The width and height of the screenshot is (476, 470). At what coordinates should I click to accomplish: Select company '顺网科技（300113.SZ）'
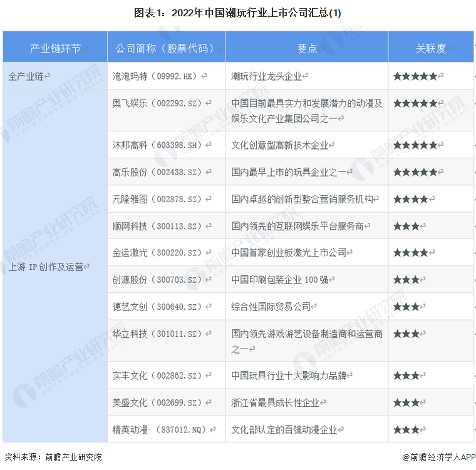pos(158,226)
